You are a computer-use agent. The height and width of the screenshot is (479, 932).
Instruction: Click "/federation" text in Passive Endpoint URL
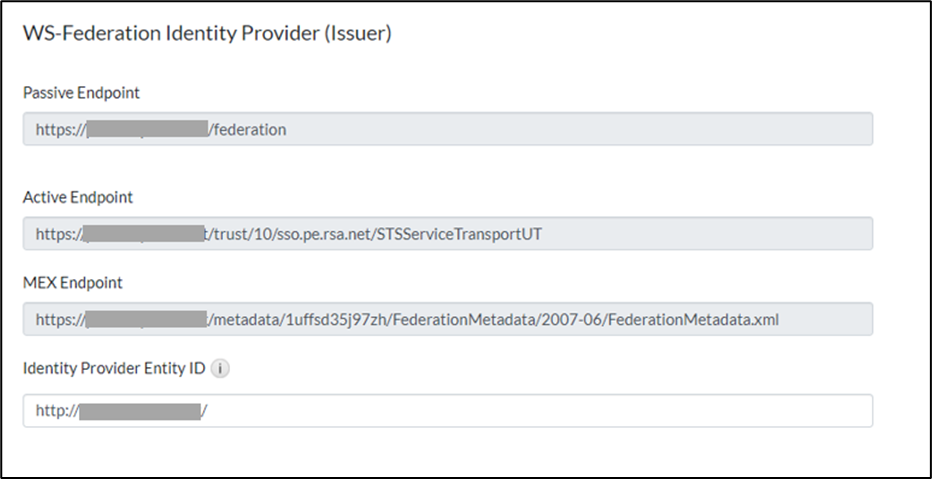pos(247,129)
